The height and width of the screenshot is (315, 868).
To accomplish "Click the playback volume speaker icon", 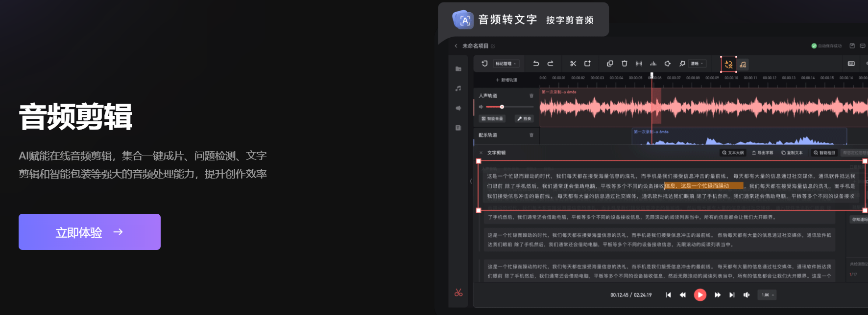I will [x=747, y=295].
